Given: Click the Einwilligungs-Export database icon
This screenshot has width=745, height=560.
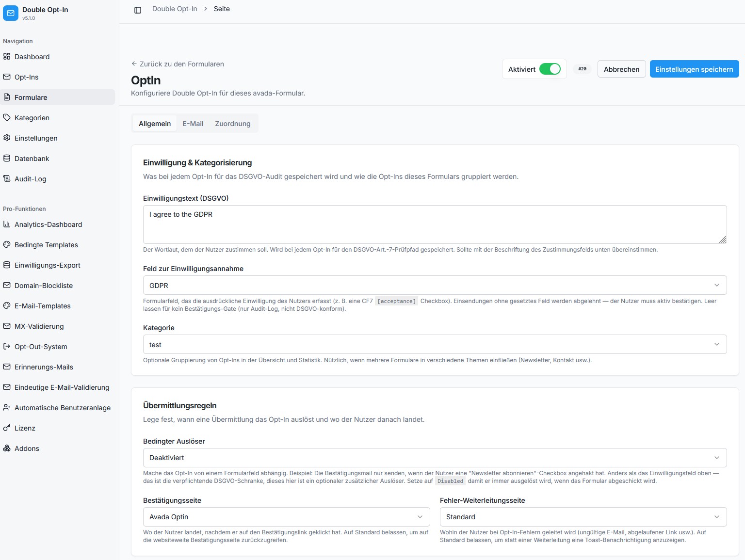Looking at the screenshot, I should (7, 265).
